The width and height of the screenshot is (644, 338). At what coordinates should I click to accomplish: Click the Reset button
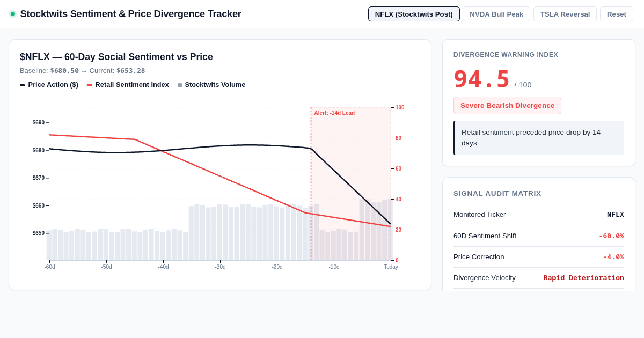click(617, 14)
